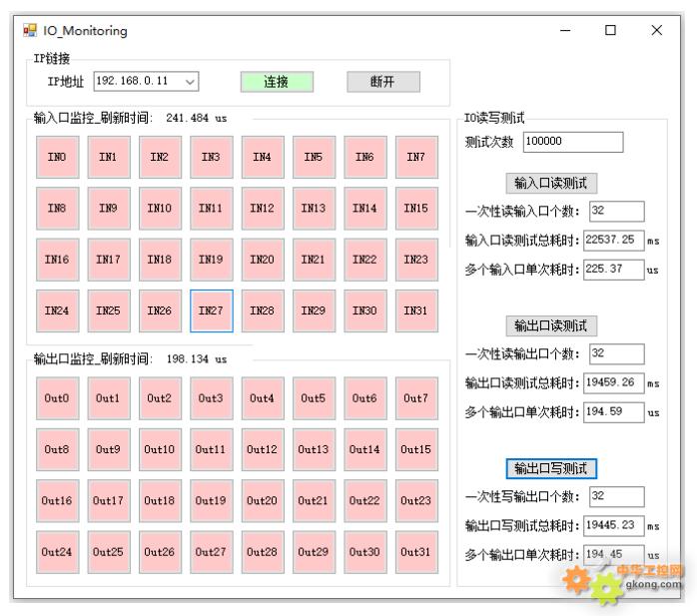Click the IN27 input indicator
Screen dimensions: 697x616
212,310
